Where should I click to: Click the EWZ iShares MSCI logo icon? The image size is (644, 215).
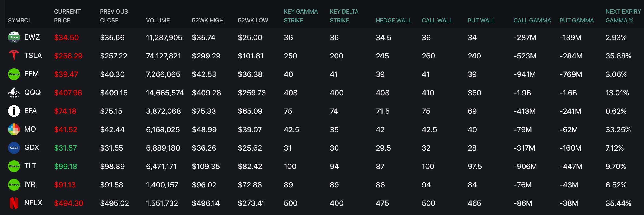point(14,37)
